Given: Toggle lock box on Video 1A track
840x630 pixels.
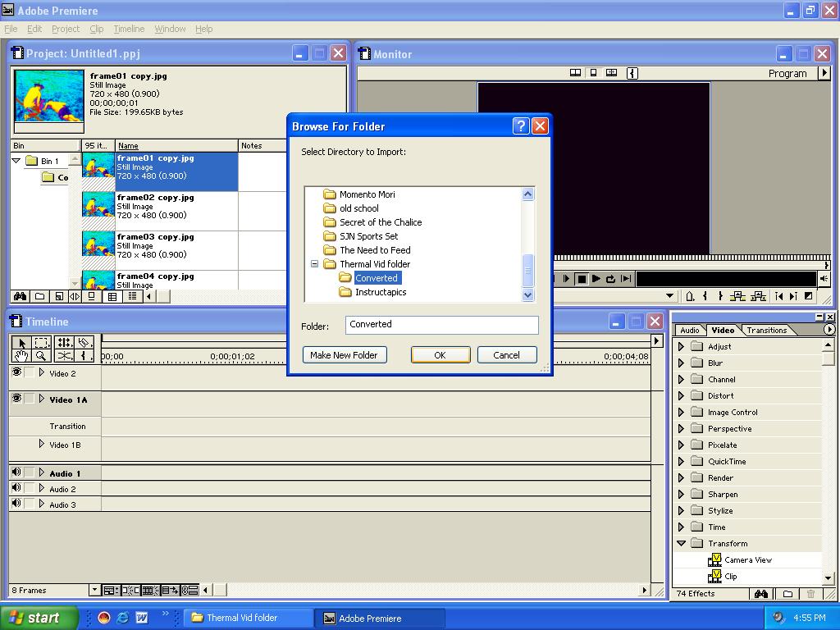Looking at the screenshot, I should (x=30, y=399).
